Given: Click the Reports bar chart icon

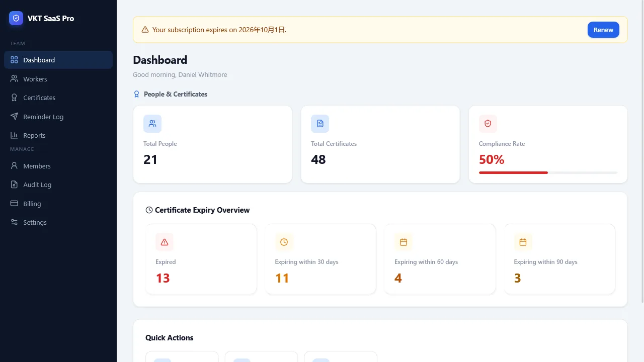Looking at the screenshot, I should click(14, 135).
